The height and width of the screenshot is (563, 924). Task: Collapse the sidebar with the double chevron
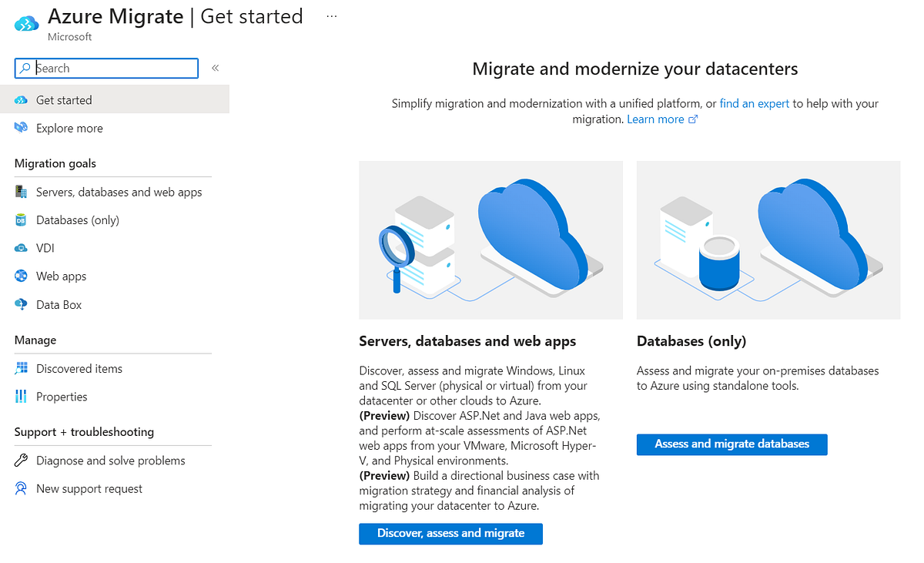pyautogui.click(x=215, y=68)
